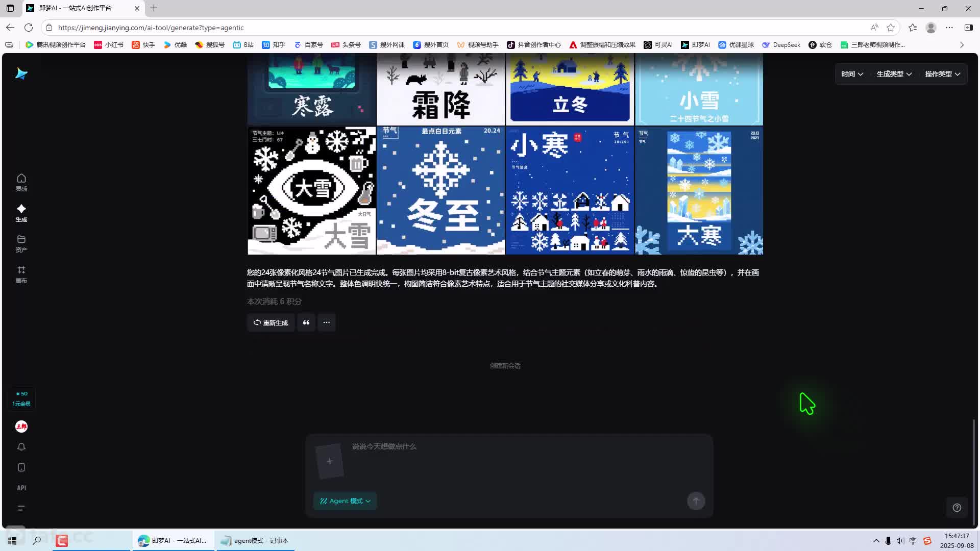The width and height of the screenshot is (980, 551).
Task: Expand the 时间 filter dropdown
Action: click(852, 74)
